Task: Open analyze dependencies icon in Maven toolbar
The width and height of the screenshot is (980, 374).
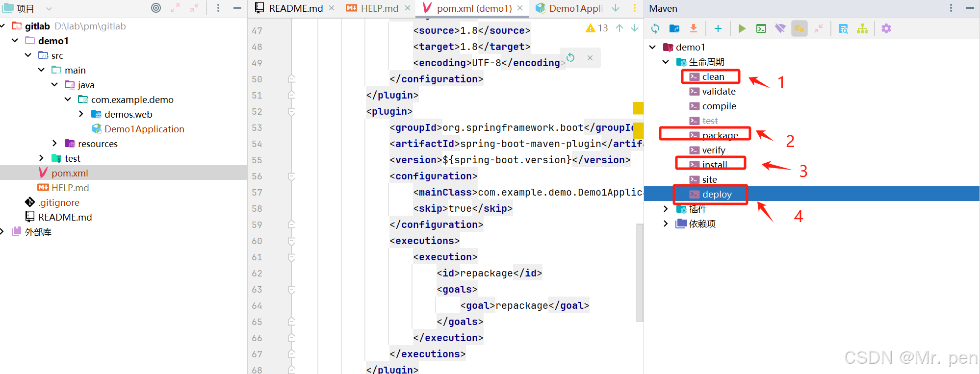Action: point(843,28)
